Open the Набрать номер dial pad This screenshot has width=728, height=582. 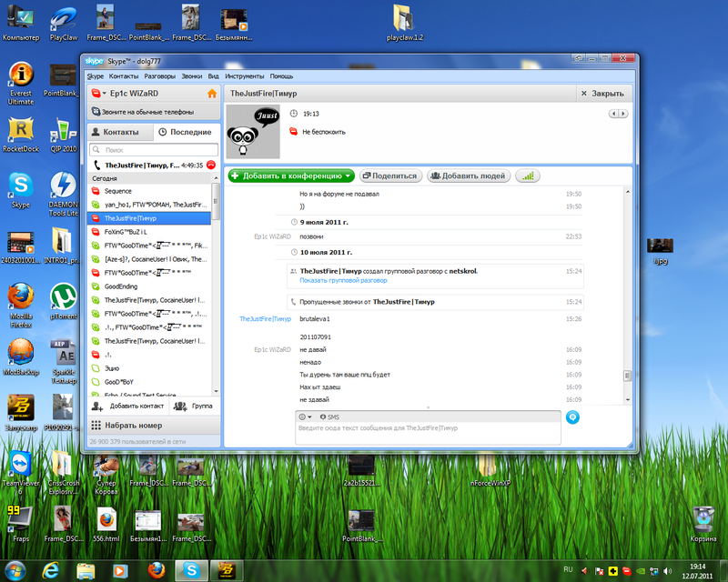click(154, 426)
